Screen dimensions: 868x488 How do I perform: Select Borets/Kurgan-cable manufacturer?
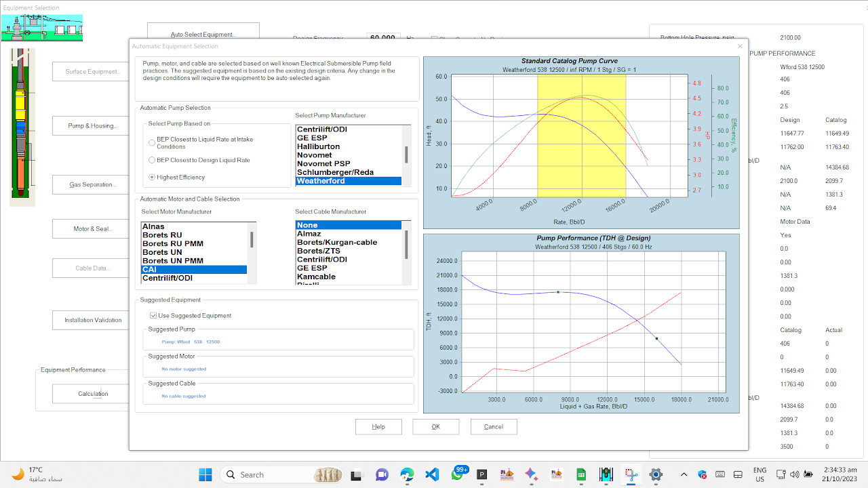(x=349, y=242)
